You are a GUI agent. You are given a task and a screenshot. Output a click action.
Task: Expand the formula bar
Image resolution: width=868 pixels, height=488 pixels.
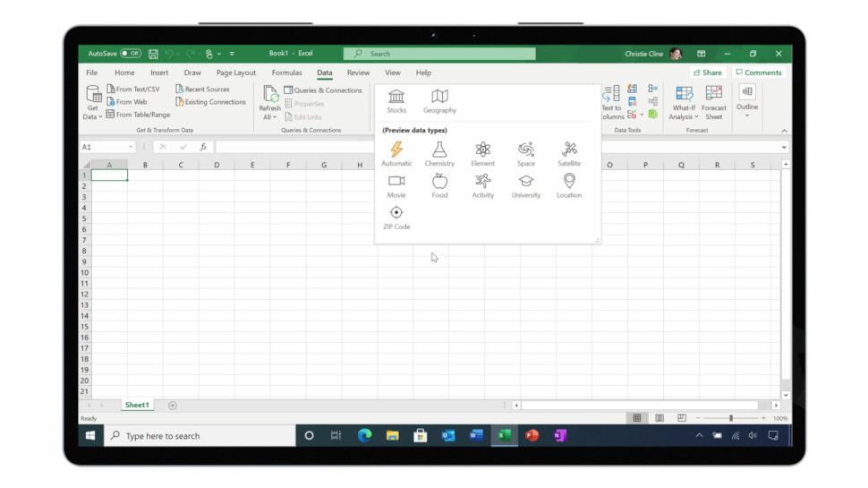784,148
